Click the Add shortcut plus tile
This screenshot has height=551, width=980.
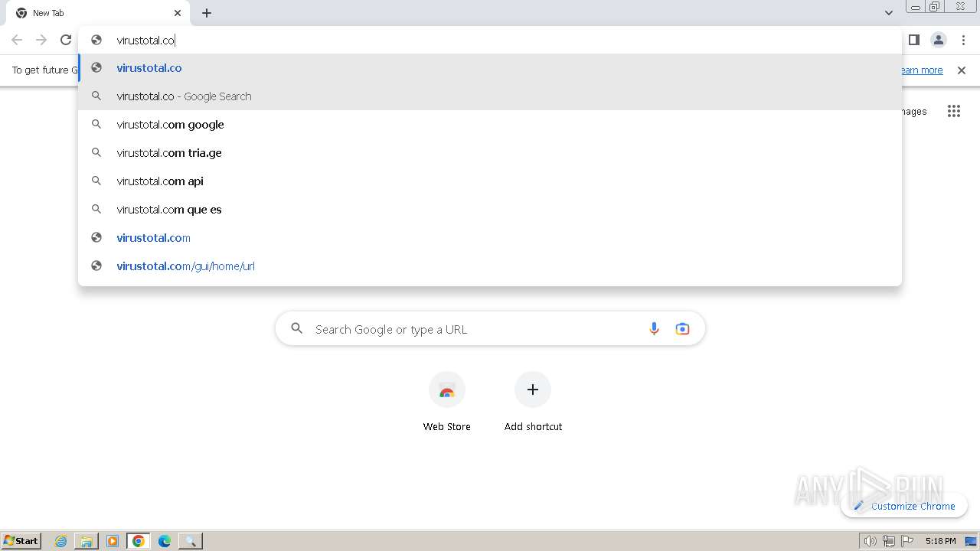pyautogui.click(x=533, y=403)
